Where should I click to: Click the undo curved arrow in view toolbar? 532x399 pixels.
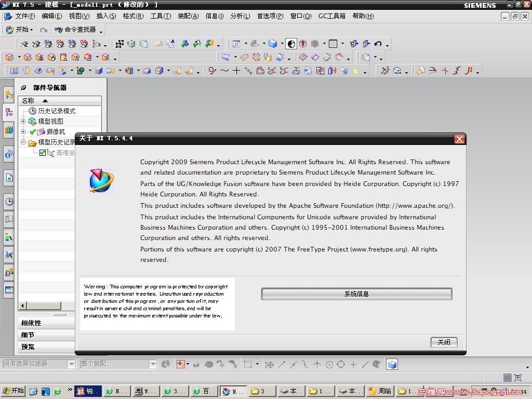click(x=378, y=44)
